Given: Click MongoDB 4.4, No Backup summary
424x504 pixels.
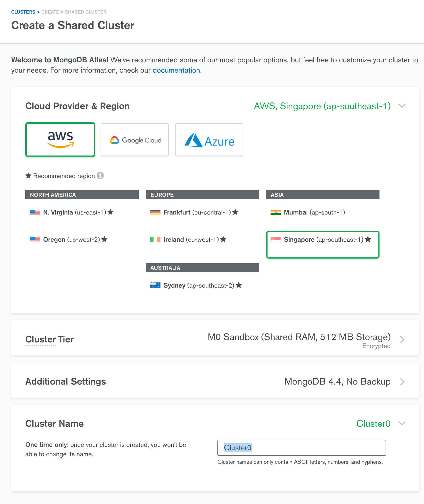Looking at the screenshot, I should (x=338, y=382).
